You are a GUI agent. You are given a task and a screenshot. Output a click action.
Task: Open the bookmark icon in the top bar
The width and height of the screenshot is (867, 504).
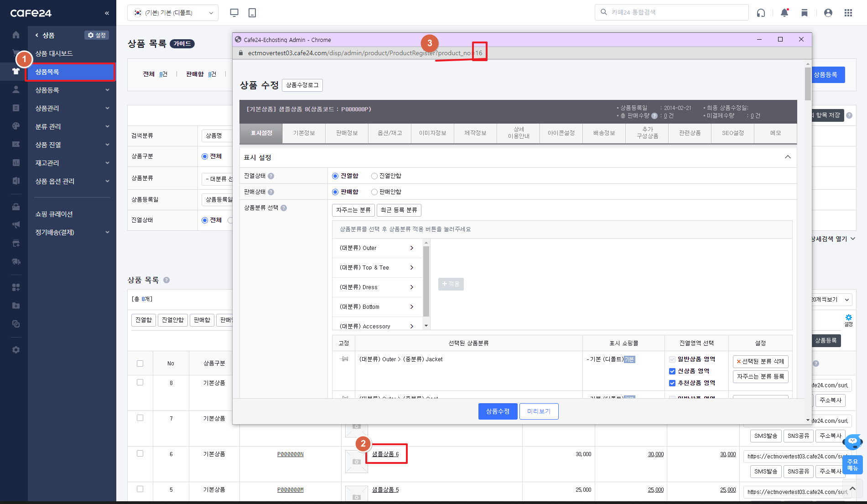[805, 13]
